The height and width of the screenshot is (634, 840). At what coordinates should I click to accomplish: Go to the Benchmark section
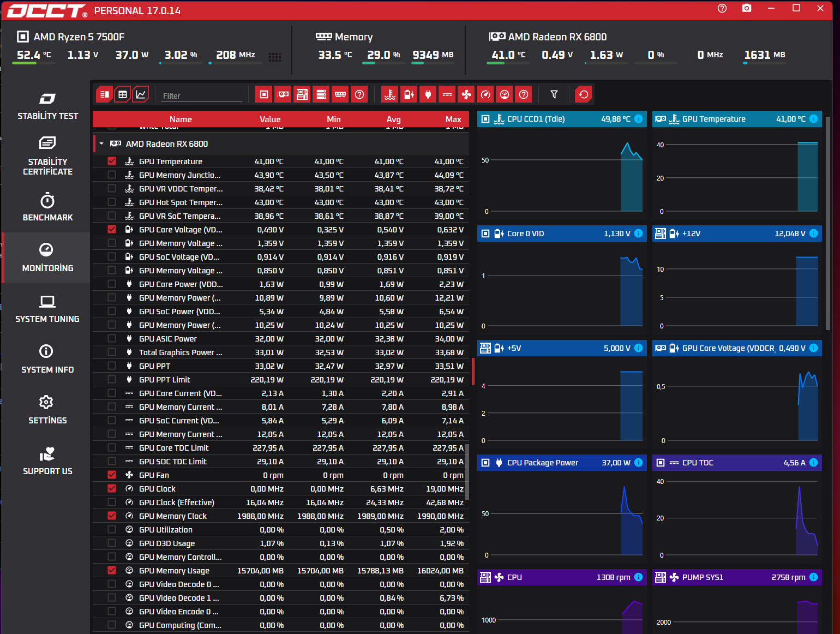47,207
